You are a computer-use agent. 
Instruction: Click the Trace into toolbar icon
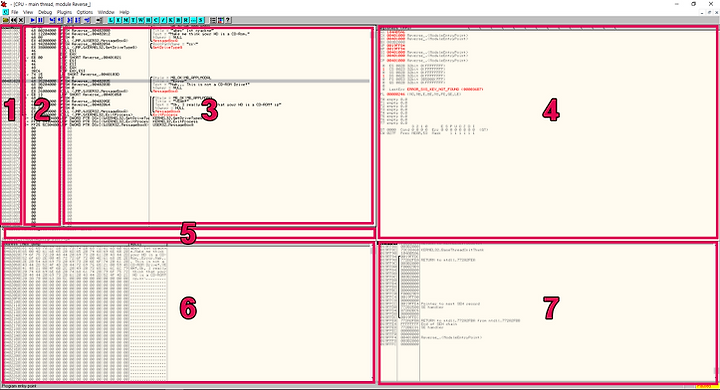pos(70,20)
